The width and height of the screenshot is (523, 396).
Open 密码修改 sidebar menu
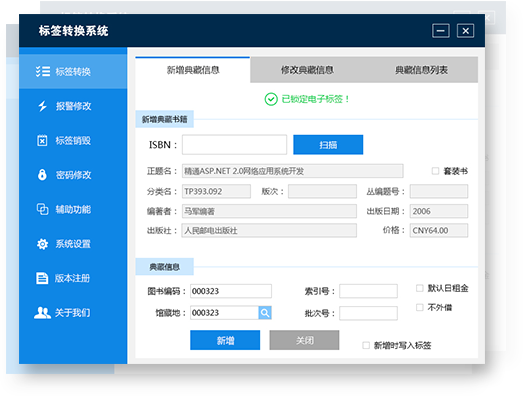[x=73, y=175]
